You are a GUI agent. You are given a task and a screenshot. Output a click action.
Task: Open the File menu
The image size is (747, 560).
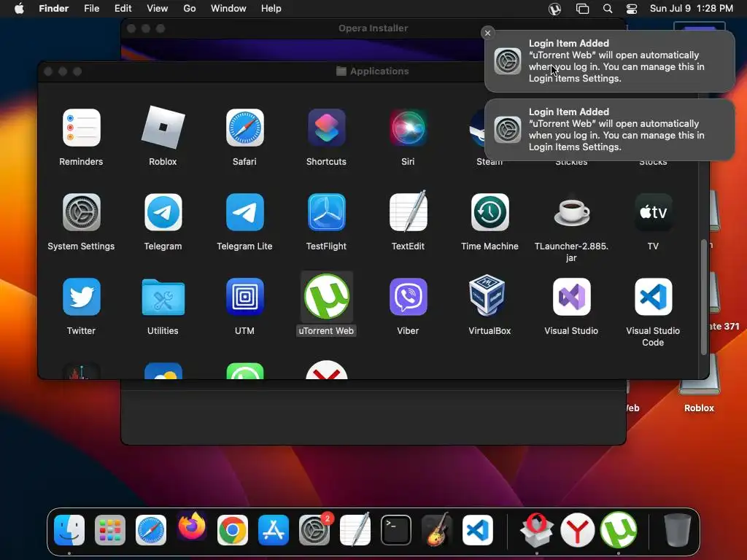91,9
